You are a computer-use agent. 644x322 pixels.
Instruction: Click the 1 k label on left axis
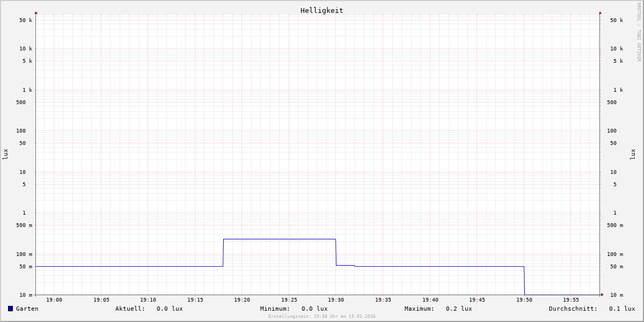(27, 90)
